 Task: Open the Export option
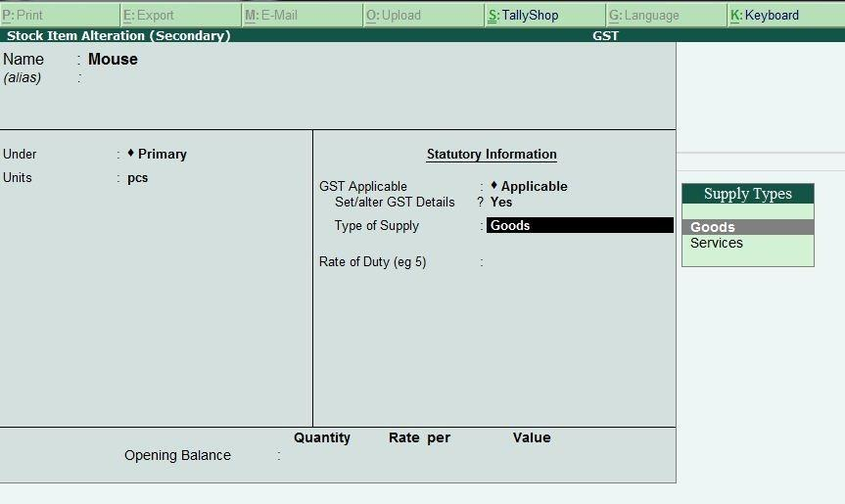coord(180,15)
